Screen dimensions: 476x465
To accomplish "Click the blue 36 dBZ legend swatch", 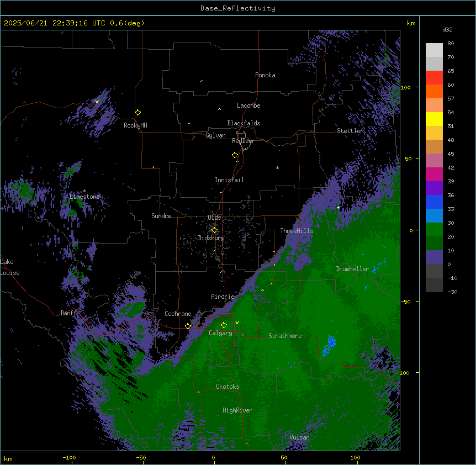I will pyautogui.click(x=434, y=202).
